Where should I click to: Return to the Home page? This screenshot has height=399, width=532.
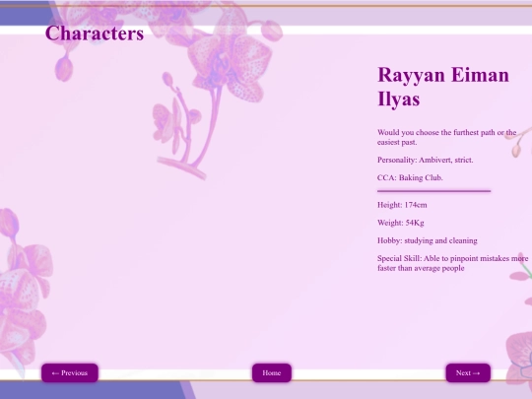(272, 372)
